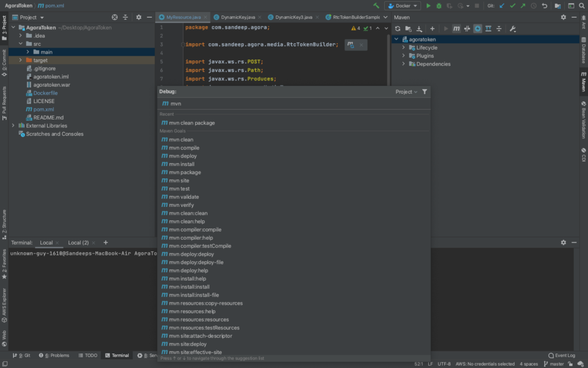This screenshot has width=588, height=368.
Task: Click the filter funnel icon in the Debug popup
Action: click(424, 91)
